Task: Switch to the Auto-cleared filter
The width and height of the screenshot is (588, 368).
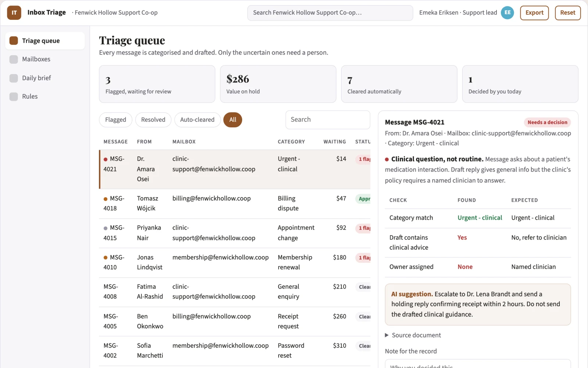Action: 197,120
